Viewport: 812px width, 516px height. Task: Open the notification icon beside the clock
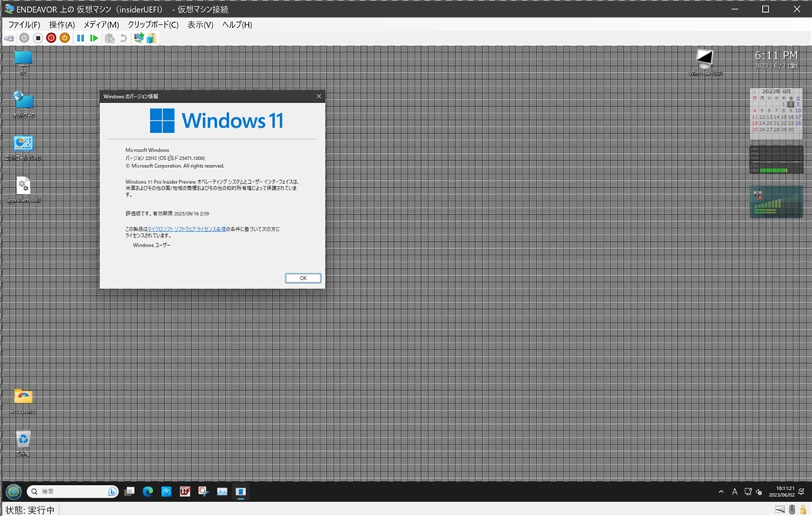coord(802,491)
